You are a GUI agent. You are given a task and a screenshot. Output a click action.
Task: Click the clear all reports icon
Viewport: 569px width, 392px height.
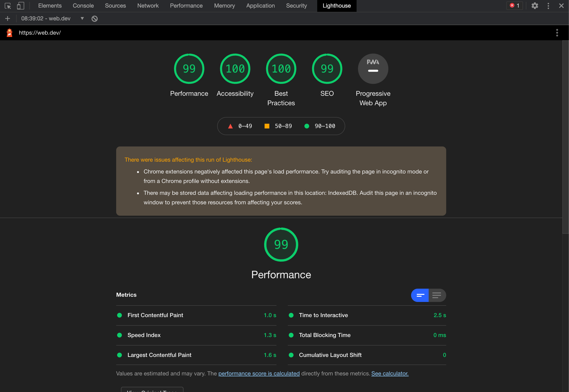pyautogui.click(x=95, y=19)
